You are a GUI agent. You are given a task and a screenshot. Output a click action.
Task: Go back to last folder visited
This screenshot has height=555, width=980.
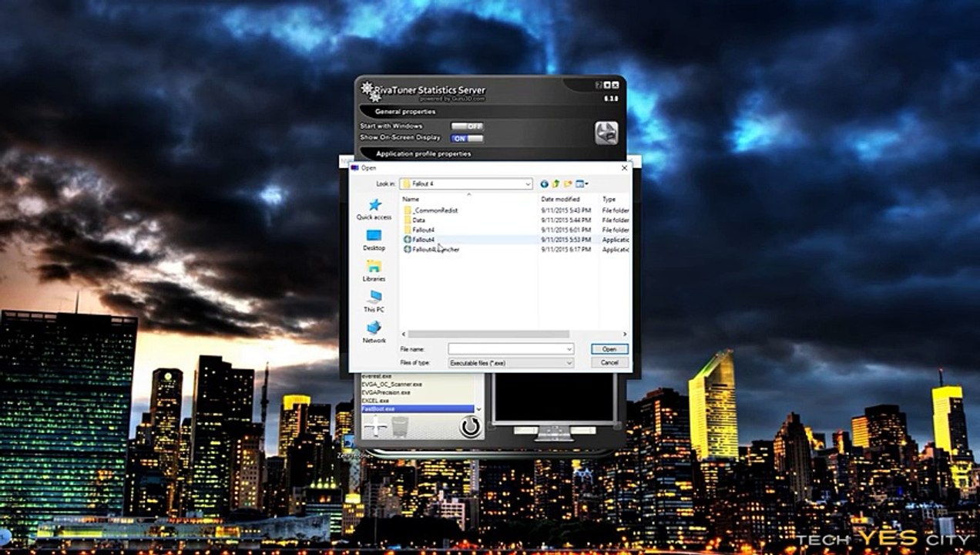[x=545, y=184]
